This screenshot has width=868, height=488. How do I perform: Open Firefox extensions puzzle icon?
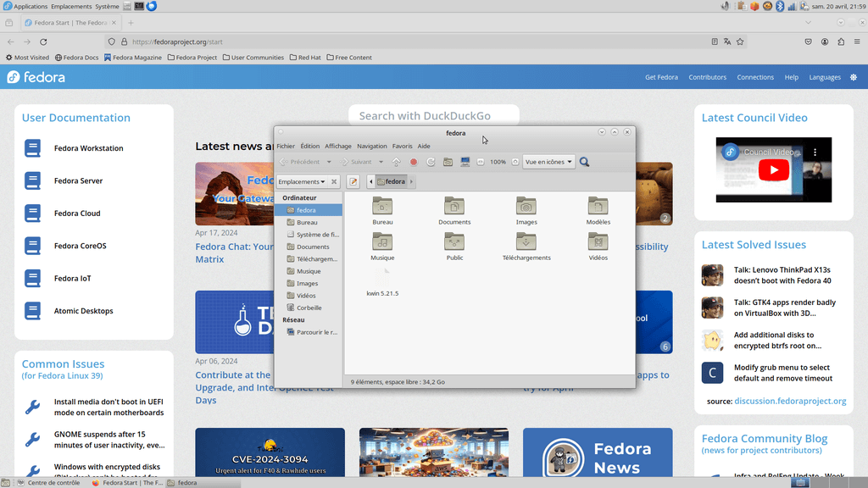point(841,42)
